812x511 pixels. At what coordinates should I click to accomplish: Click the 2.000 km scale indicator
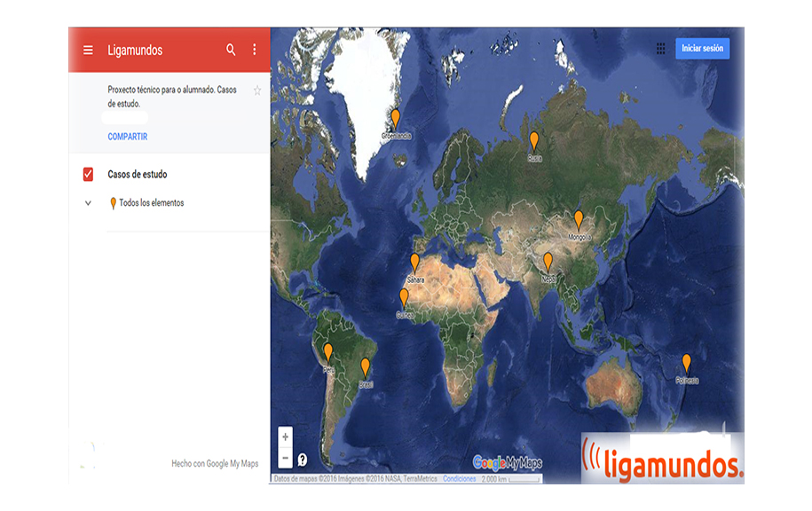(510, 479)
